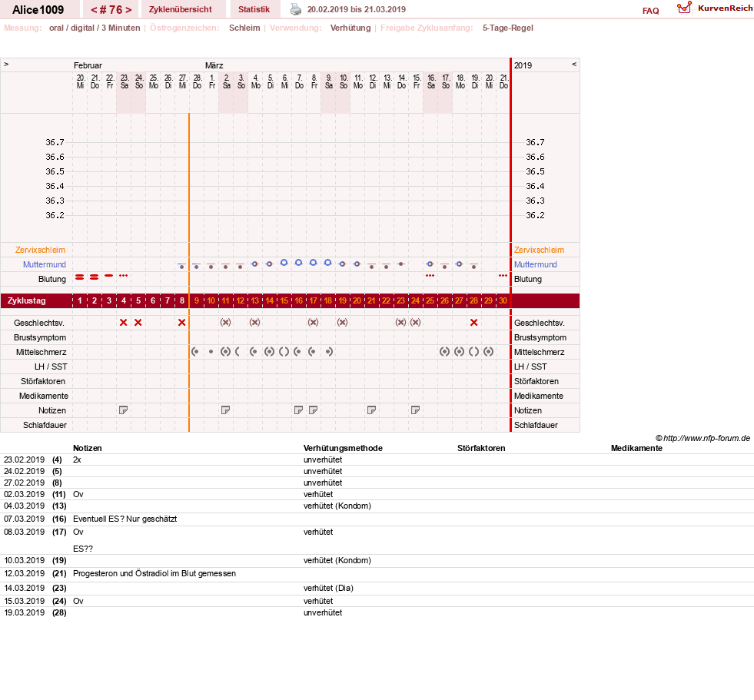The width and height of the screenshot is (754, 700).
Task: Open the KurvenReich logo link
Action: [715, 8]
